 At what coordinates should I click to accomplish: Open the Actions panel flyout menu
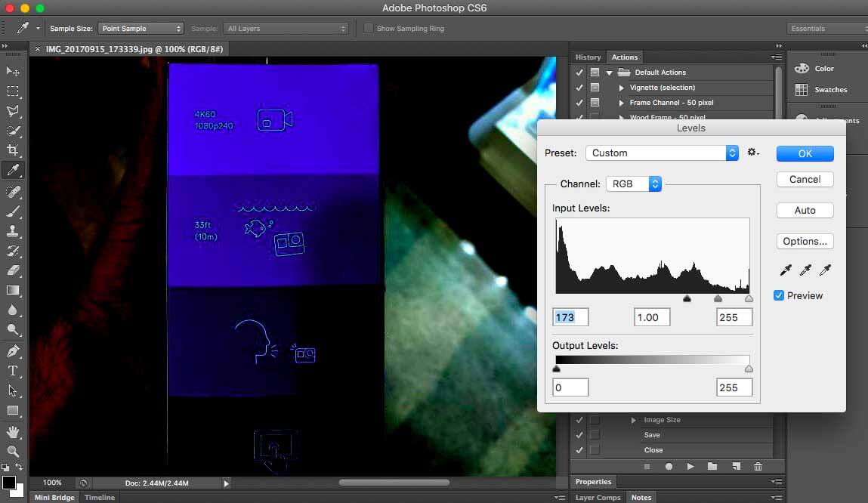click(777, 57)
